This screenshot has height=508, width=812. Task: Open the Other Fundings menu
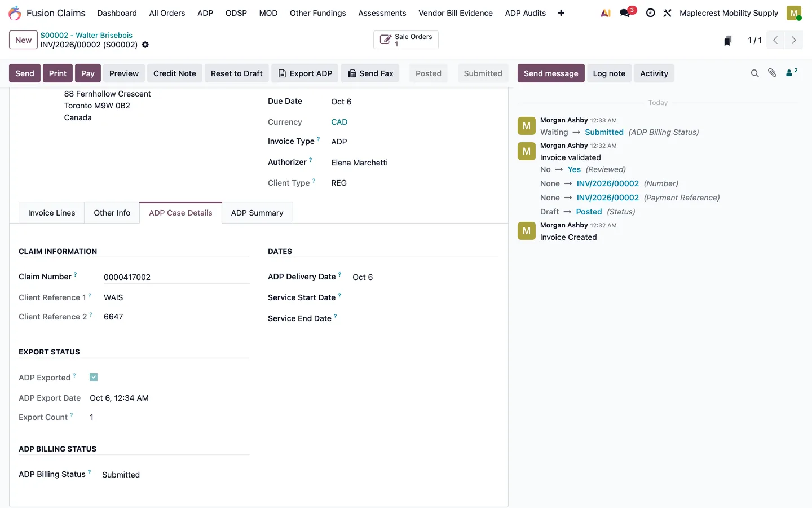318,13
